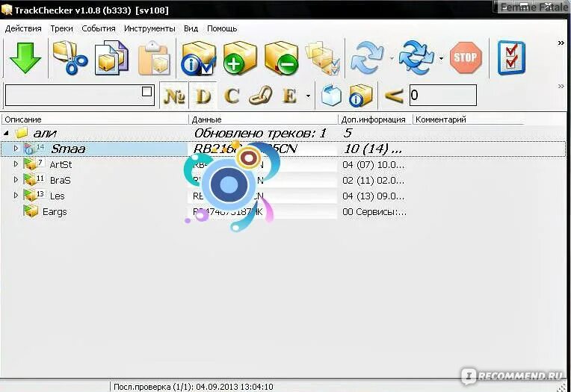
Task: Click the red STOP button
Action: (x=466, y=57)
